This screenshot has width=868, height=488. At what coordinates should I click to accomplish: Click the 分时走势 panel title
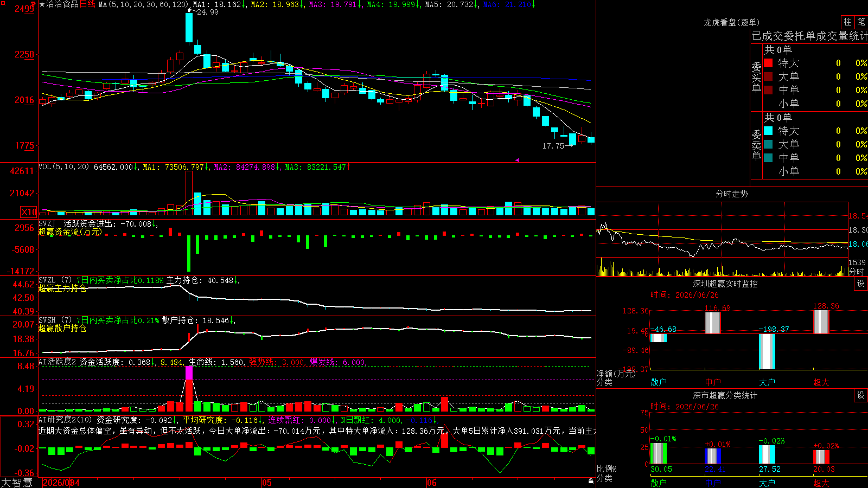[731, 194]
